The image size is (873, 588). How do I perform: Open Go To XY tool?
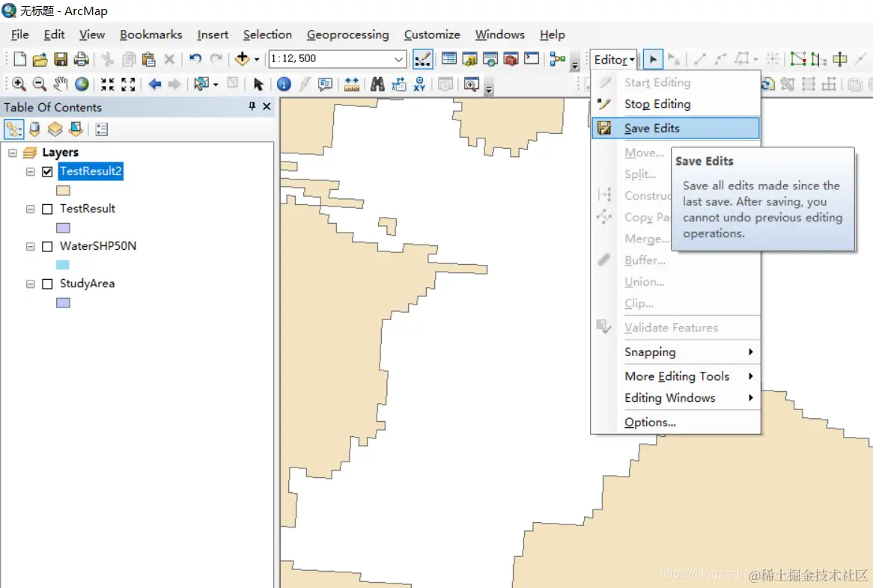[419, 84]
